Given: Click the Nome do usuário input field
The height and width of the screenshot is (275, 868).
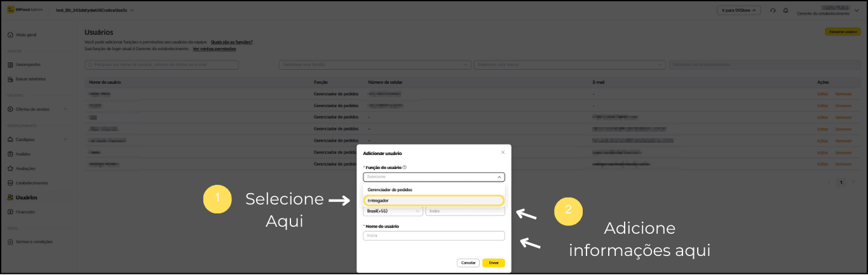Looking at the screenshot, I should 433,236.
